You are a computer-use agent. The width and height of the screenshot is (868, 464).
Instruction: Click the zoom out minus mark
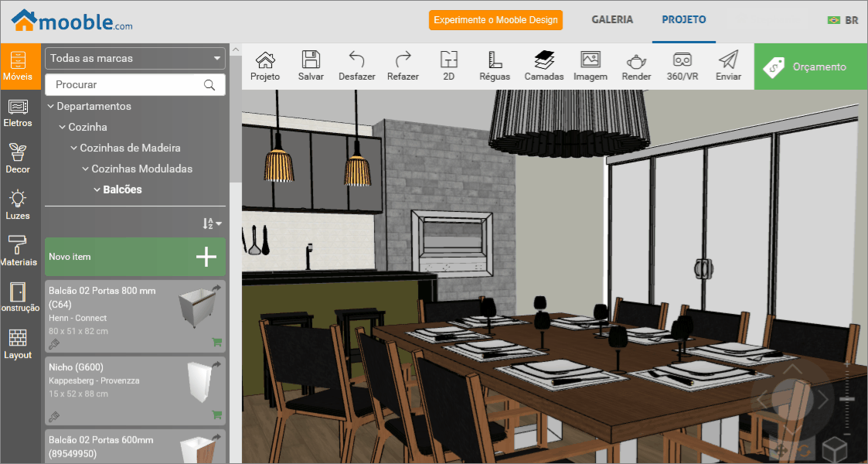[847, 434]
